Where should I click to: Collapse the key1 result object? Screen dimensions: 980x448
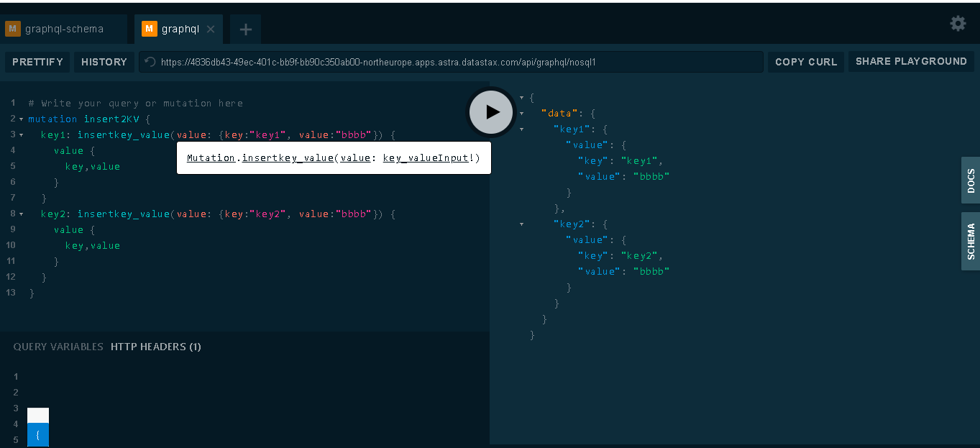pyautogui.click(x=521, y=129)
